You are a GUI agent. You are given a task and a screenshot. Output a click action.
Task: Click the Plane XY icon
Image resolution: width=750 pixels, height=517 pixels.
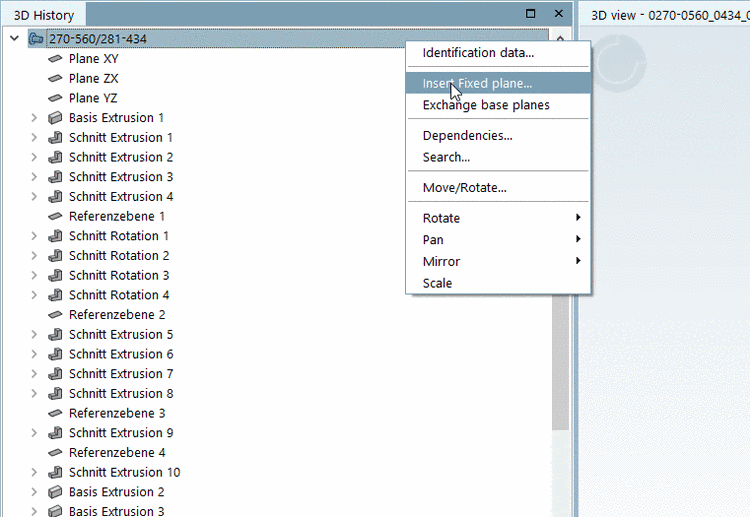[55, 59]
